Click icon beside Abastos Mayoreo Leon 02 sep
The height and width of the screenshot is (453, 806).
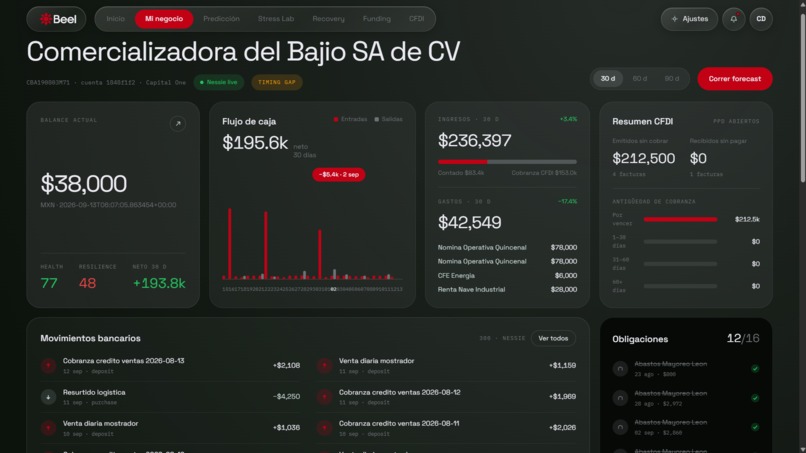click(x=620, y=427)
